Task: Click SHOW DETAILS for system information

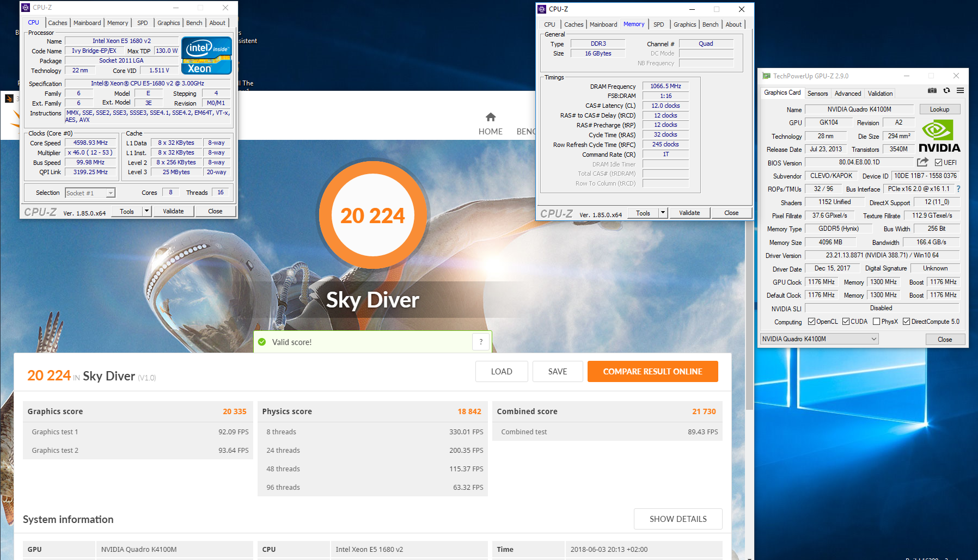Action: pyautogui.click(x=678, y=519)
